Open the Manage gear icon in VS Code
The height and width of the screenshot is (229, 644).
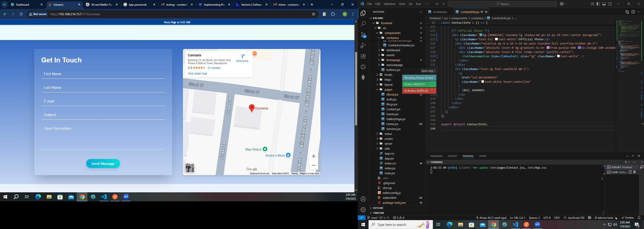[363, 210]
